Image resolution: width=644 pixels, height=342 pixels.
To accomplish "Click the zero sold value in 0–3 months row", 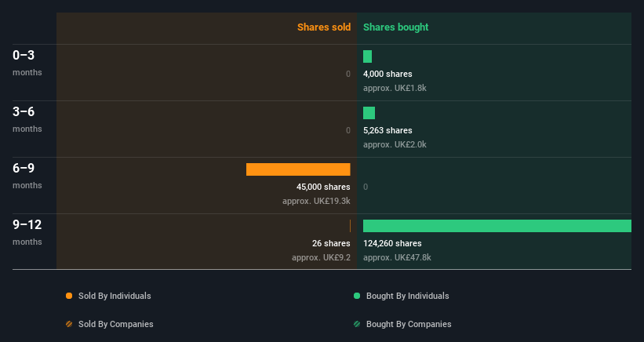I will pyautogui.click(x=348, y=74).
